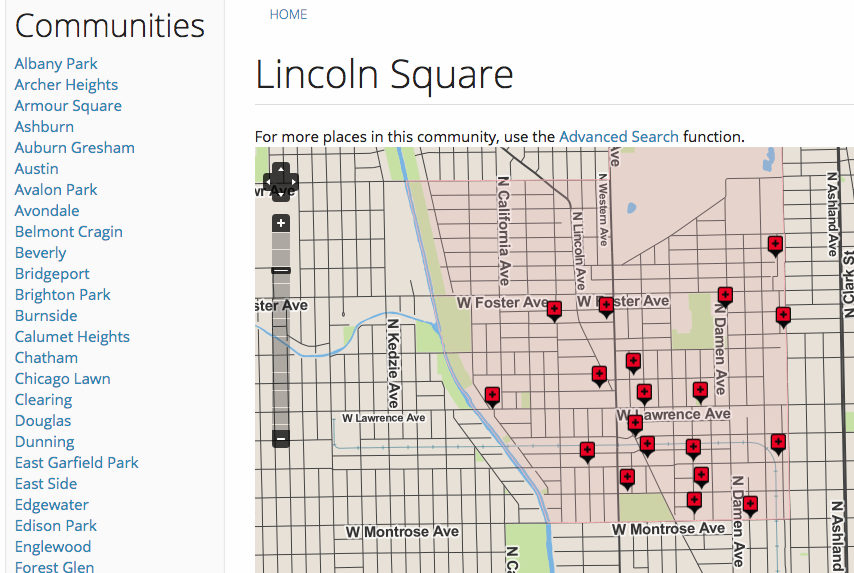Screen dimensions: 854x573
Task: Click the Lincoln Square page heading
Action: tap(384, 75)
